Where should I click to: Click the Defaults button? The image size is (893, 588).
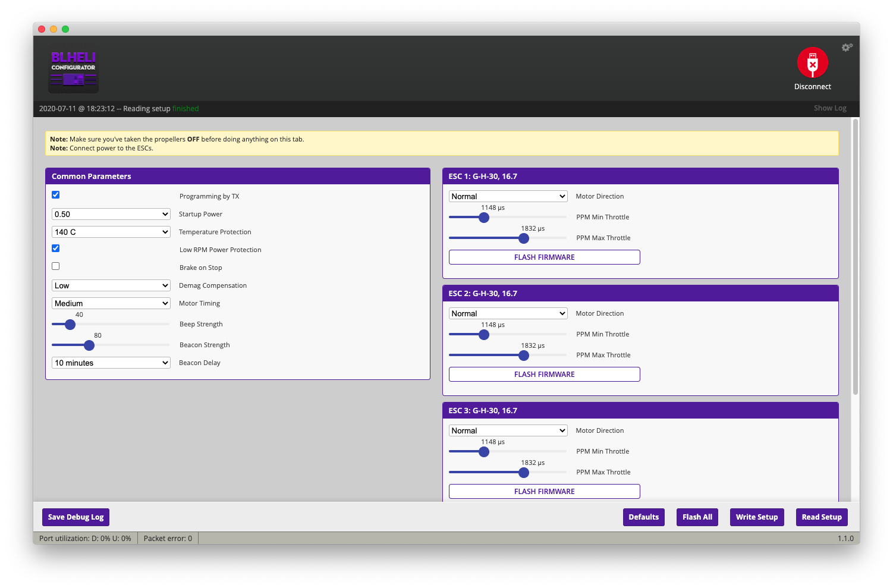click(x=644, y=517)
